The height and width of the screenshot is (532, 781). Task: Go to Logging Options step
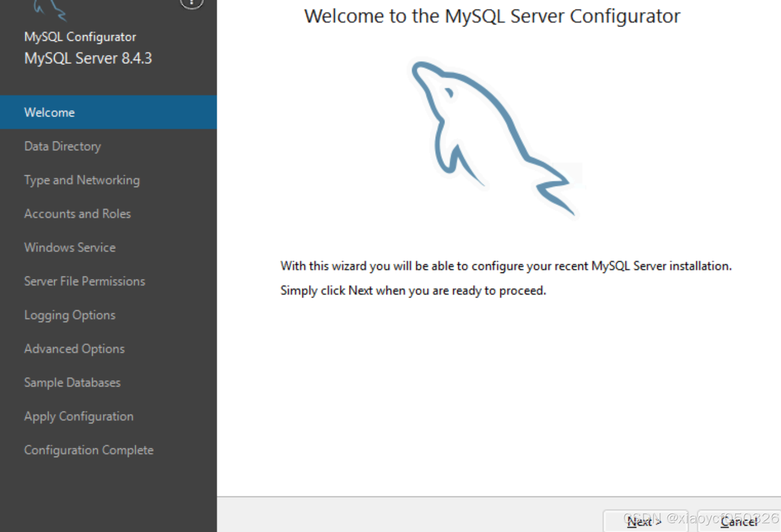click(x=108, y=315)
